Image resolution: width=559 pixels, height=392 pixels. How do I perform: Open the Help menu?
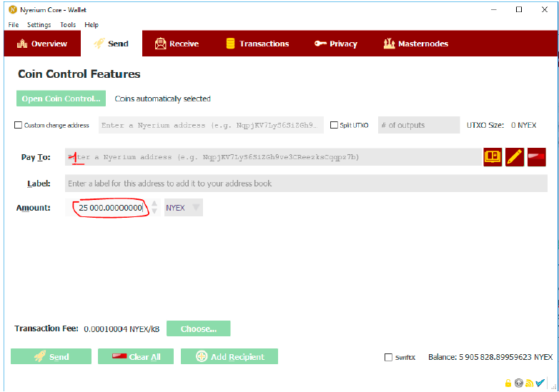coord(91,24)
